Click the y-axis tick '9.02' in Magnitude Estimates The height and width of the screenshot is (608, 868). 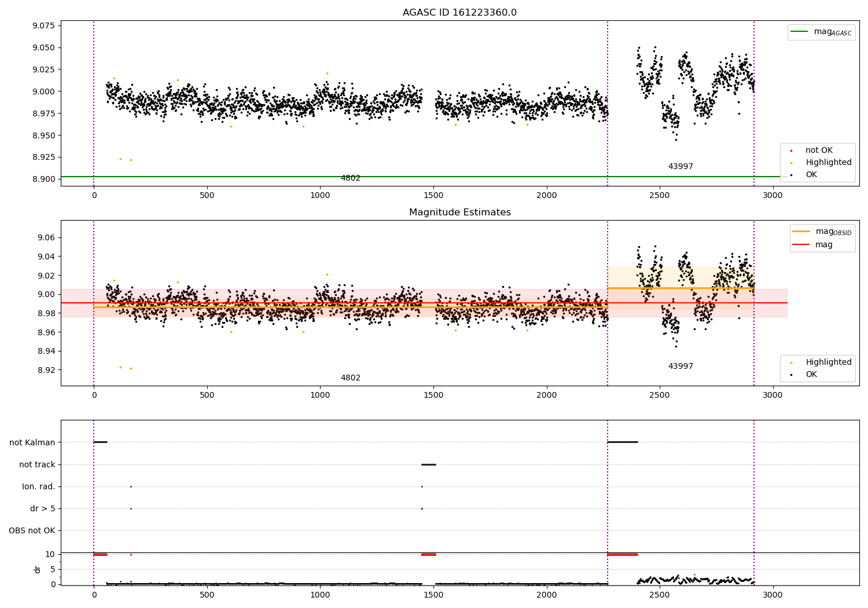[46, 276]
